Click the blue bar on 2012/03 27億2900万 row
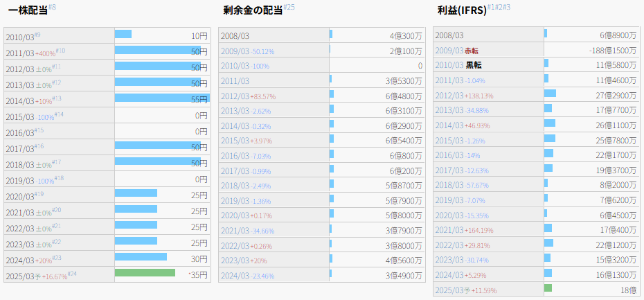The width and height of the screenshot is (644, 300). pos(551,94)
